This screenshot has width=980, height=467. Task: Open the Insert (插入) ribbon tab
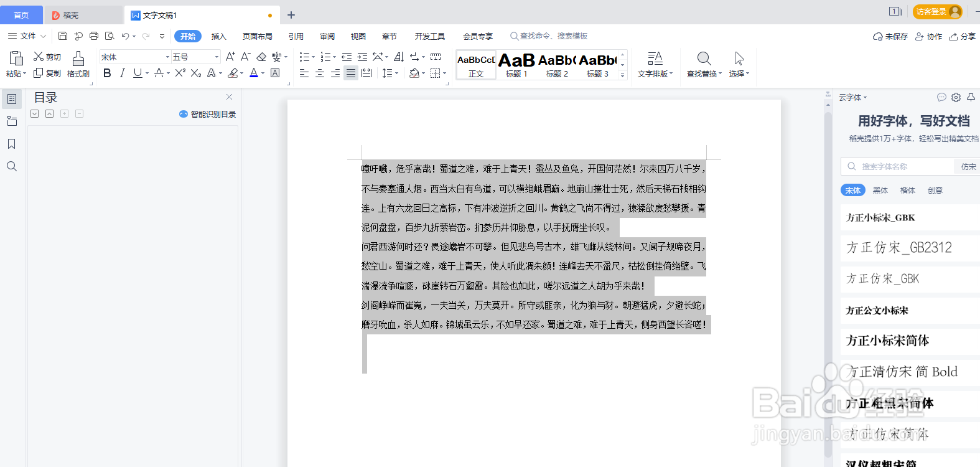[219, 36]
